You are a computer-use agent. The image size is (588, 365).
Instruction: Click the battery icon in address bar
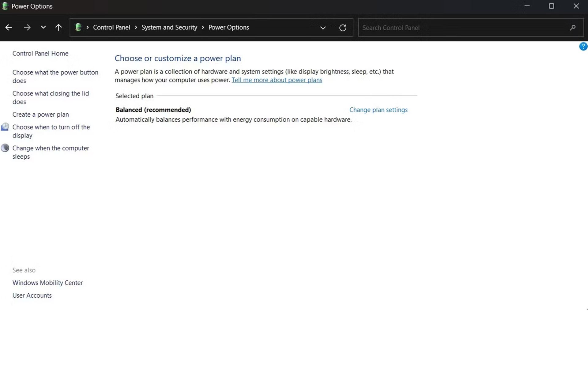coord(78,27)
